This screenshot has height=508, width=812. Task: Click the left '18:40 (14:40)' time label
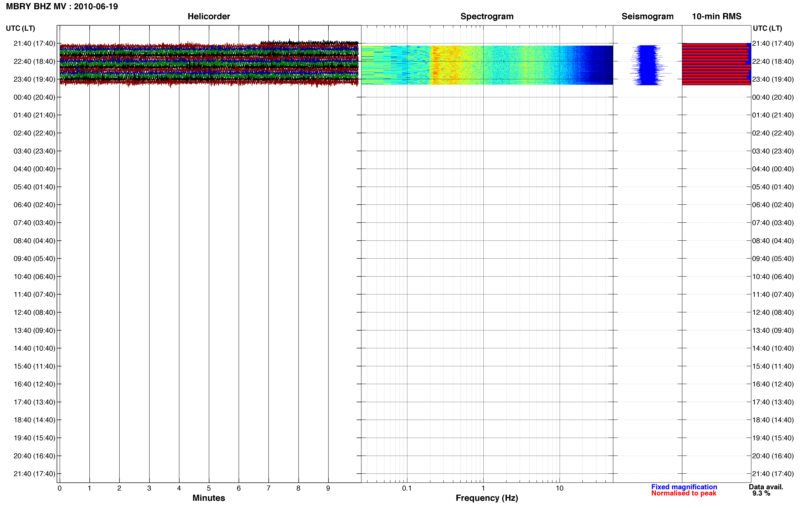click(34, 420)
